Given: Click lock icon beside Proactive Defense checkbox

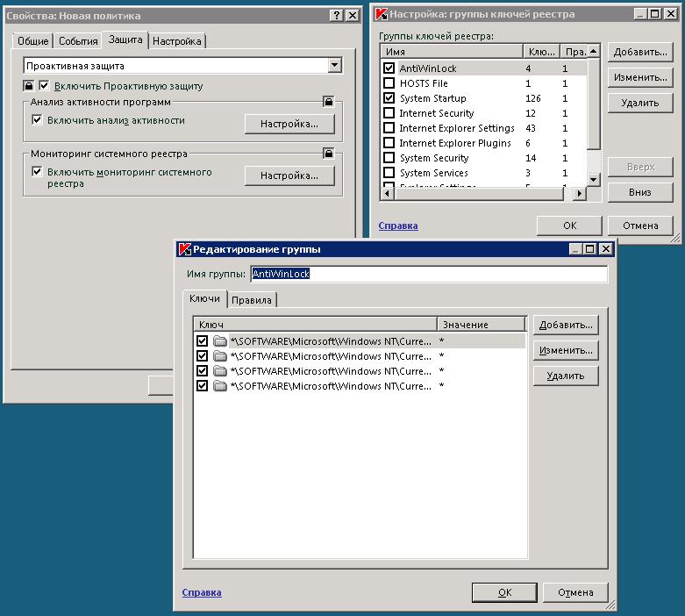Looking at the screenshot, I should click(x=28, y=85).
